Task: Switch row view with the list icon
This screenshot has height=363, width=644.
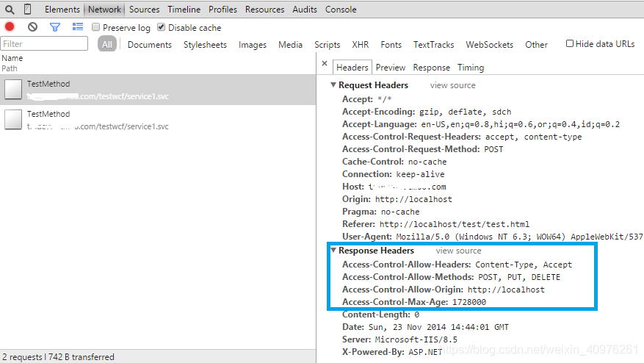Action: [x=78, y=27]
